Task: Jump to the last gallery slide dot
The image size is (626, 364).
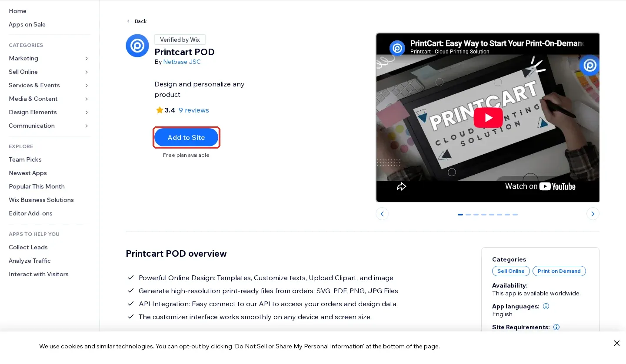Action: (x=515, y=215)
